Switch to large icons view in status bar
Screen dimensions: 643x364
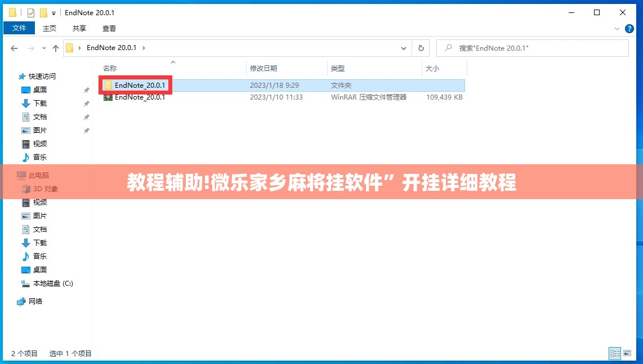627,353
